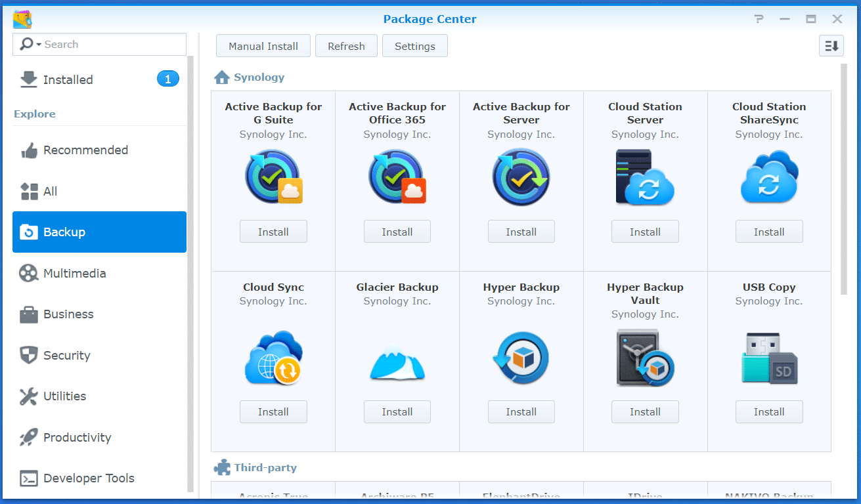Screen dimensions: 861x504
Task: Install Active Backup for G Suite
Action: click(273, 232)
